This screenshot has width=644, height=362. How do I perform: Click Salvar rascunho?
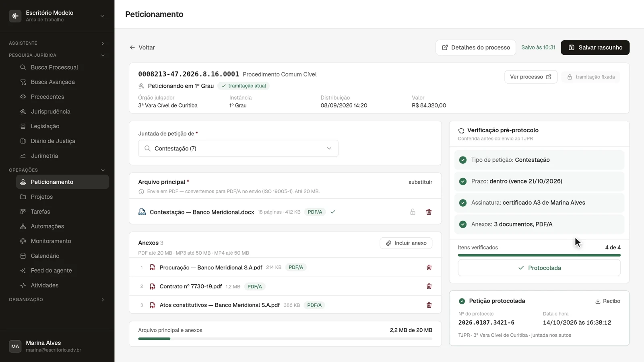[x=595, y=47]
